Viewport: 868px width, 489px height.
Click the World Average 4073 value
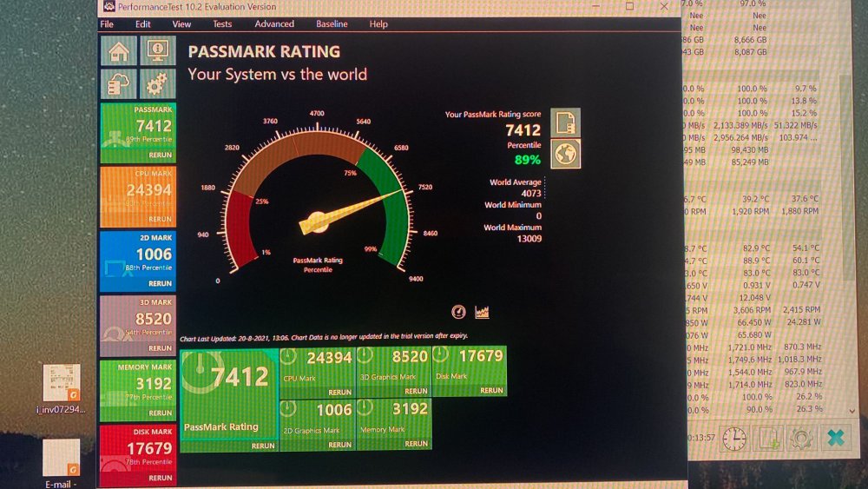click(x=531, y=194)
